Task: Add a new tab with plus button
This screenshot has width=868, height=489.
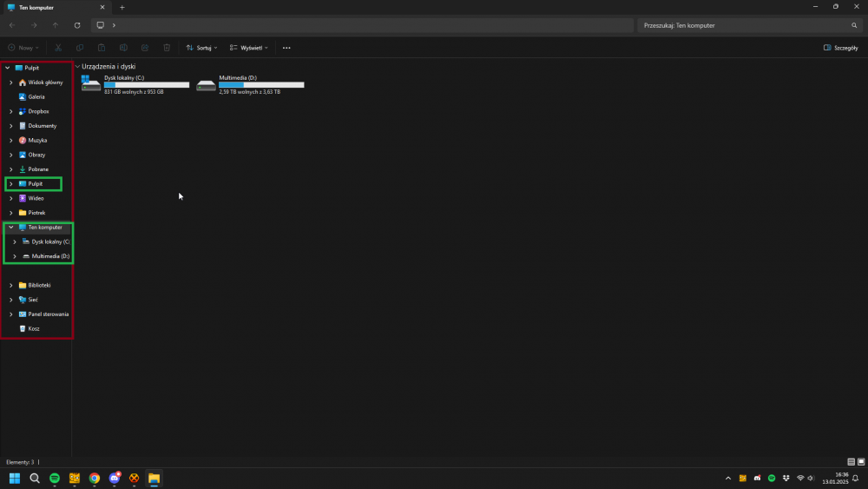Action: tap(122, 7)
